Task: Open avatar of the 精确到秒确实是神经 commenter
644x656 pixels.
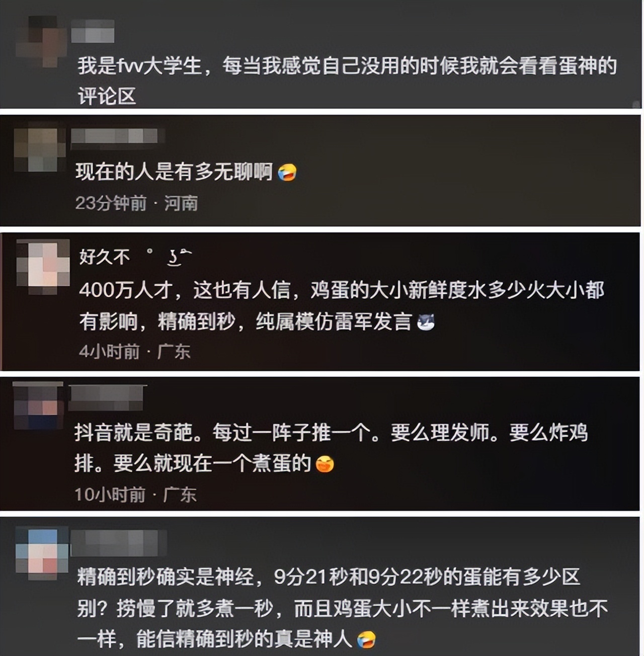Action: click(x=42, y=553)
